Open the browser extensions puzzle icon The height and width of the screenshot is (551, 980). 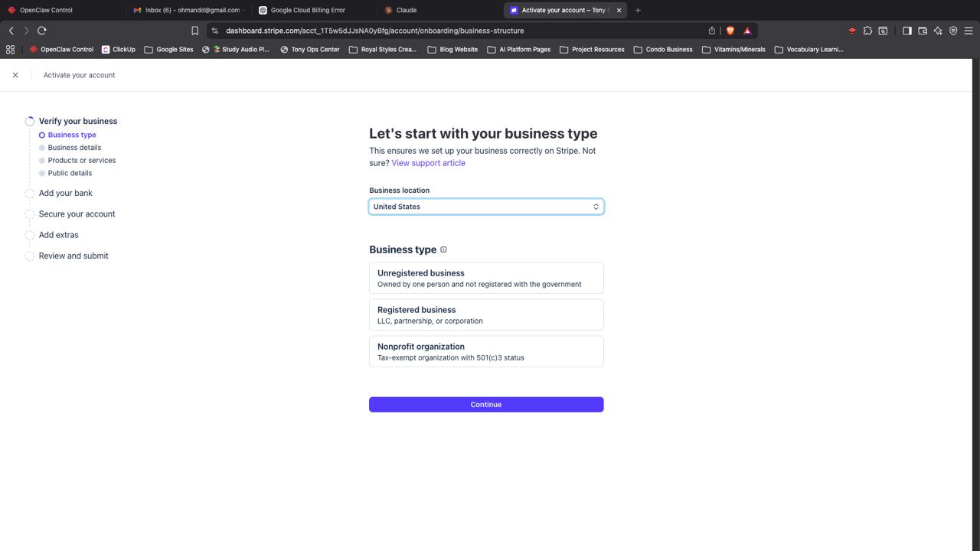click(867, 31)
